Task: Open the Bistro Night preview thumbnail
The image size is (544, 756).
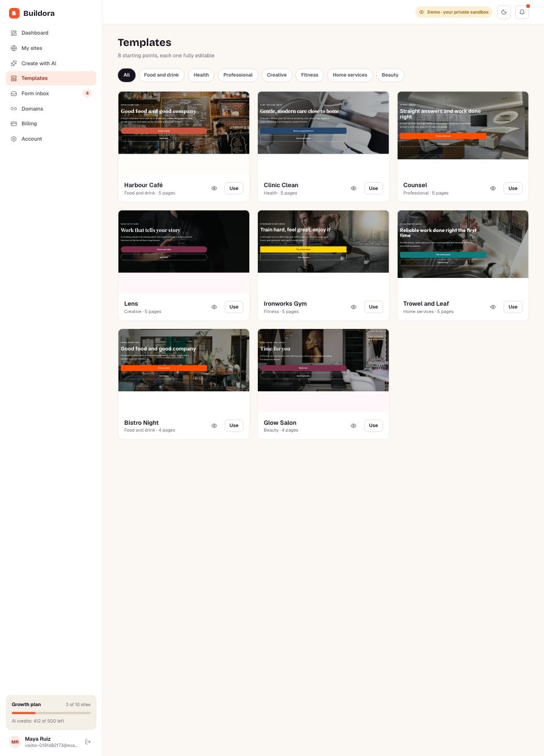Action: (184, 370)
